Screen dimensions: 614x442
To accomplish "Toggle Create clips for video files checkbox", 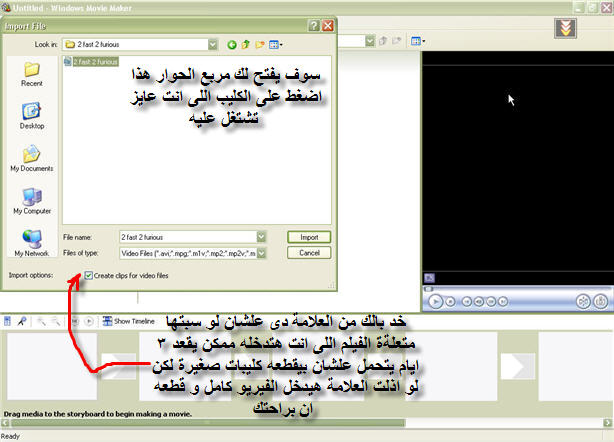I will point(91,275).
